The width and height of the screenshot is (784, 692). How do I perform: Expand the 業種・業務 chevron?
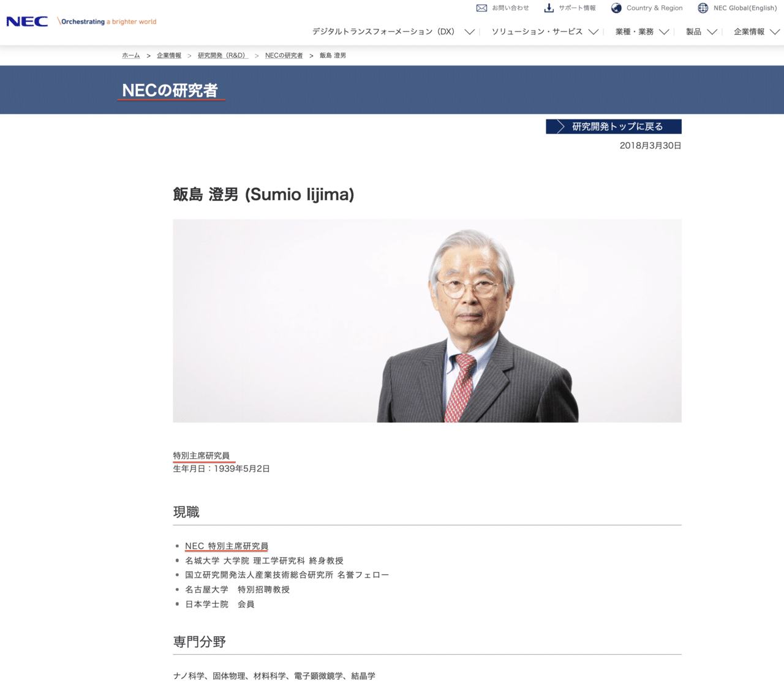664,32
